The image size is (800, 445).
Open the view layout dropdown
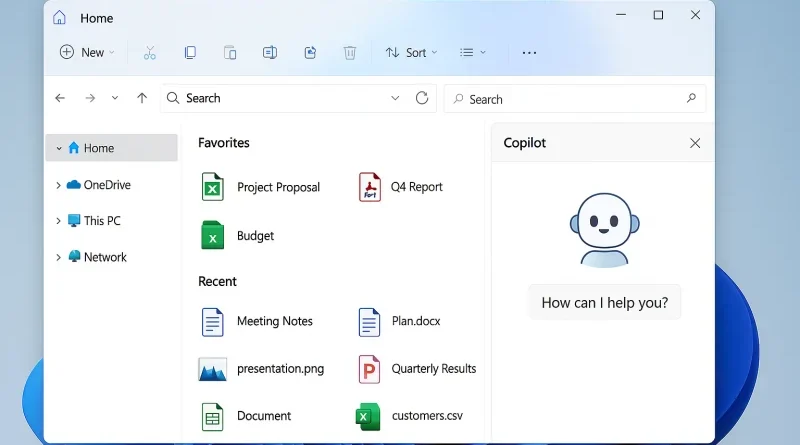[x=473, y=53]
